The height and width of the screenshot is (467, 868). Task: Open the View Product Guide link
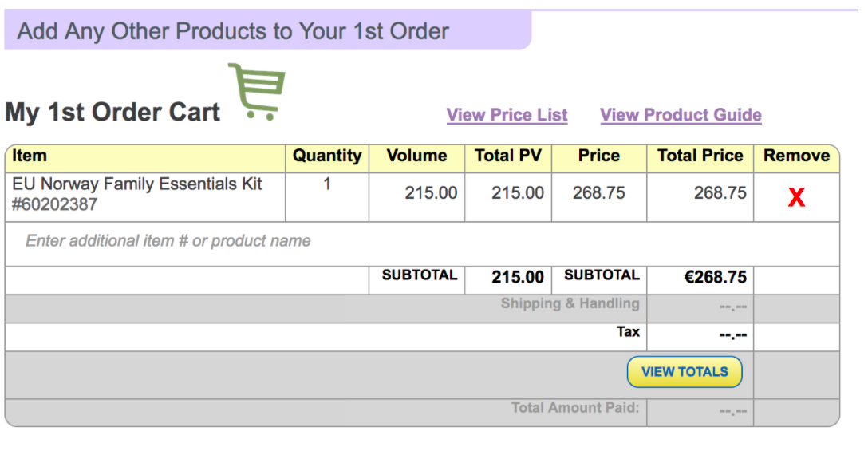[681, 115]
